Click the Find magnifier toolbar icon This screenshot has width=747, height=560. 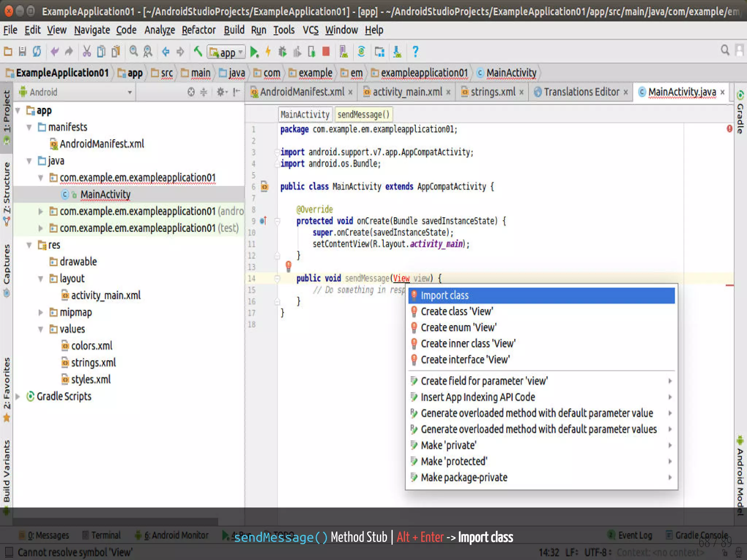134,51
